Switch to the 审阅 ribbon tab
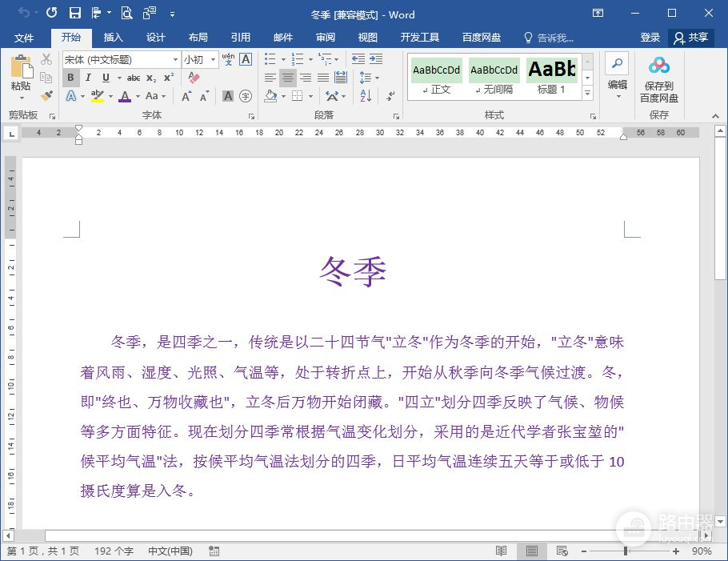This screenshot has height=561, width=728. point(325,38)
